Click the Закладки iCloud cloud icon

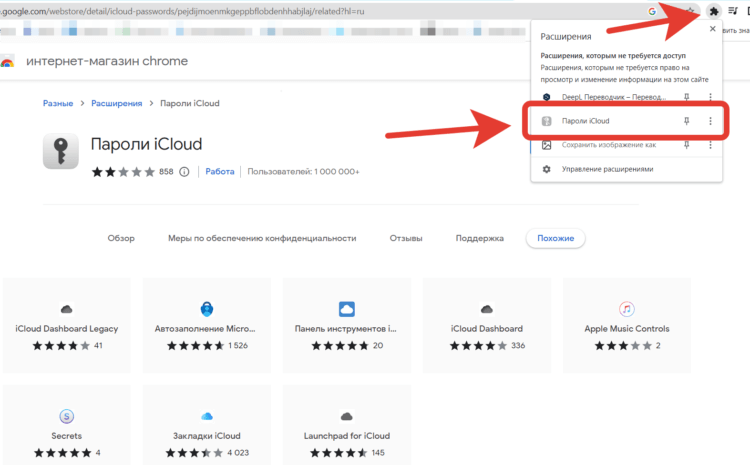(207, 416)
